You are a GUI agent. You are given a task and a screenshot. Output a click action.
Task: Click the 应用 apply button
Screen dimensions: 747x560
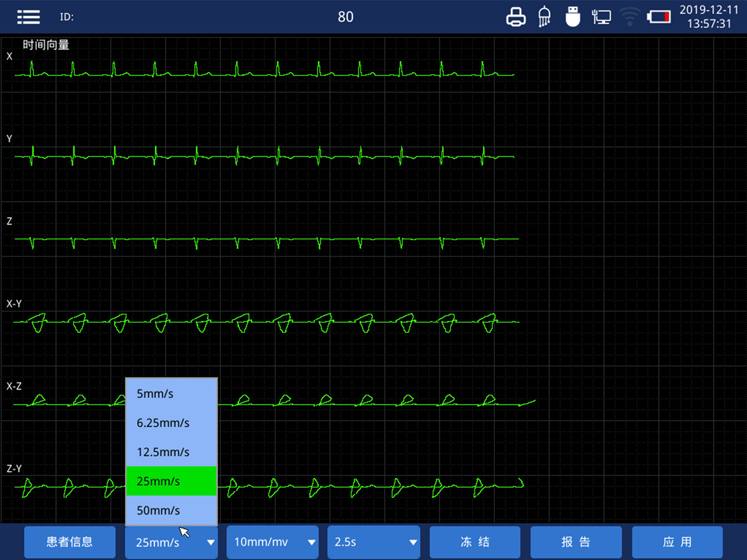[677, 542]
